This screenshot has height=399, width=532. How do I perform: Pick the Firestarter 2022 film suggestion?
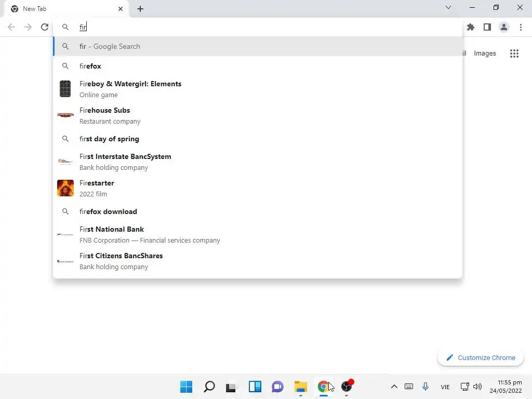pos(258,188)
